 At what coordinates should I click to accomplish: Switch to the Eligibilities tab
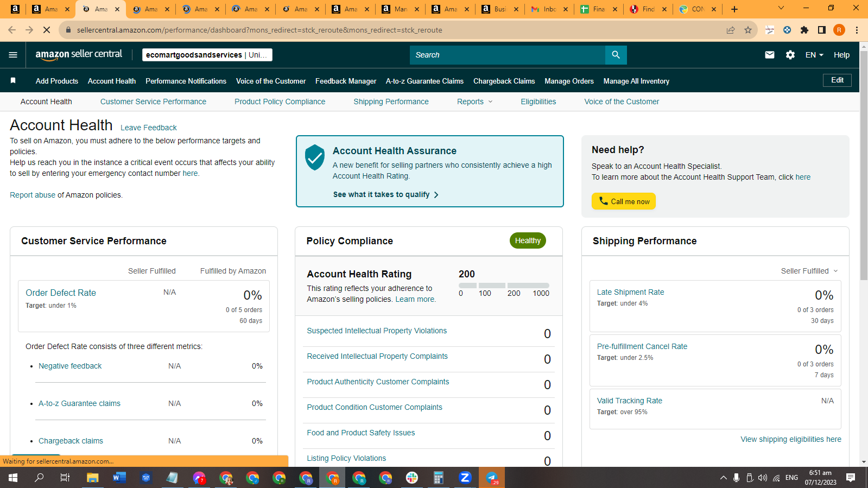(x=538, y=102)
